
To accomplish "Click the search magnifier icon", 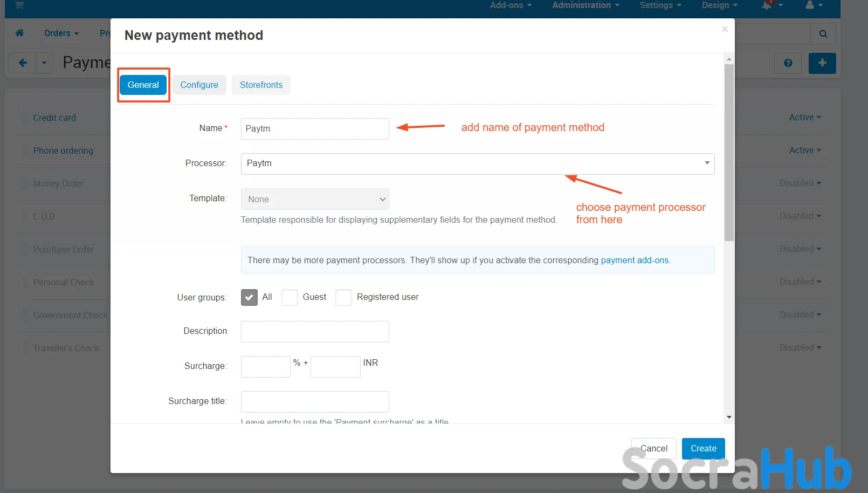I will (x=823, y=34).
